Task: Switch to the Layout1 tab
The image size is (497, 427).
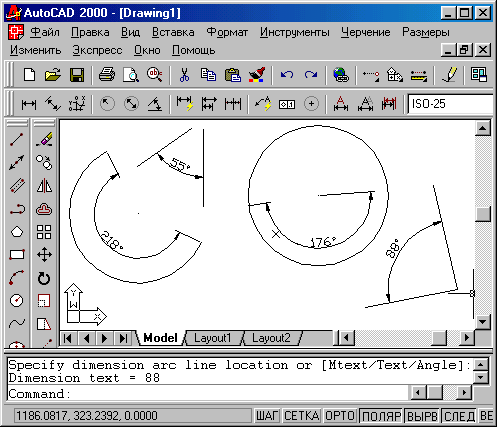Action: click(213, 338)
